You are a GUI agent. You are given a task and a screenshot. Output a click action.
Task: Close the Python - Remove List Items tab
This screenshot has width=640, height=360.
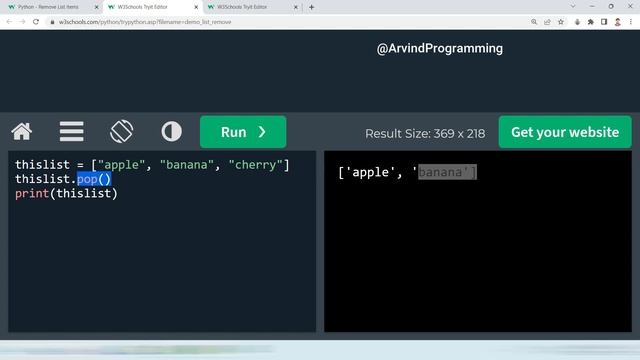pyautogui.click(x=97, y=7)
